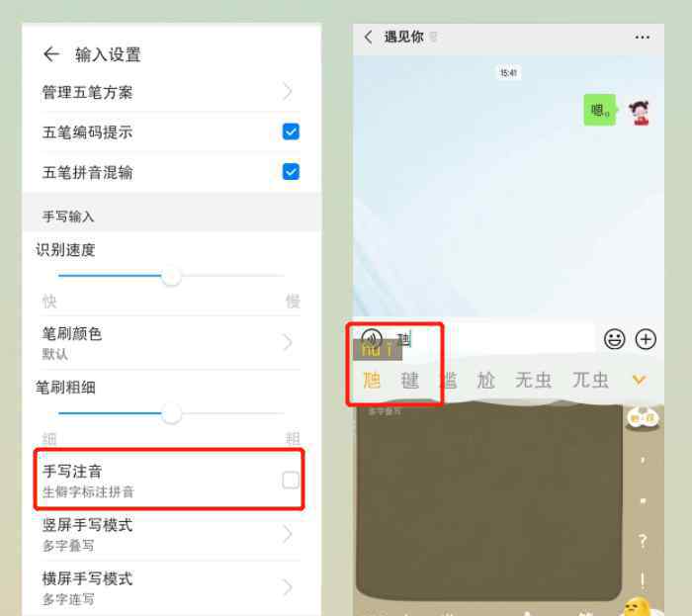Select the question mark punctuation key
The height and width of the screenshot is (616, 692).
643,541
